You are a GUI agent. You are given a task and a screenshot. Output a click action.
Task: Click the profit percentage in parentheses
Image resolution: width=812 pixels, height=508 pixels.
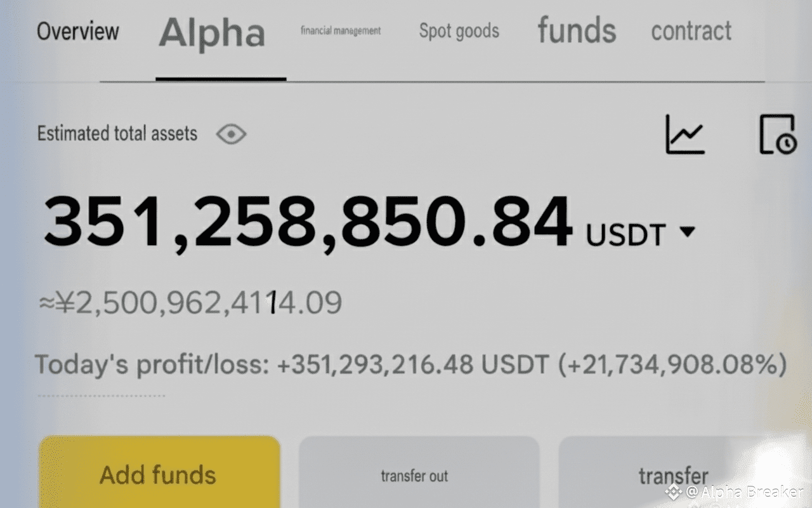point(672,365)
